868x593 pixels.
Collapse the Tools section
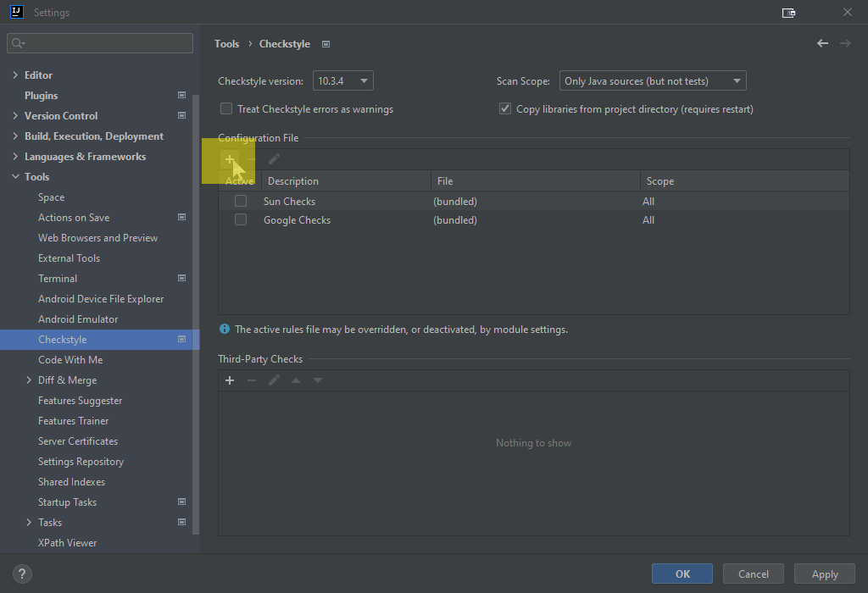point(15,177)
